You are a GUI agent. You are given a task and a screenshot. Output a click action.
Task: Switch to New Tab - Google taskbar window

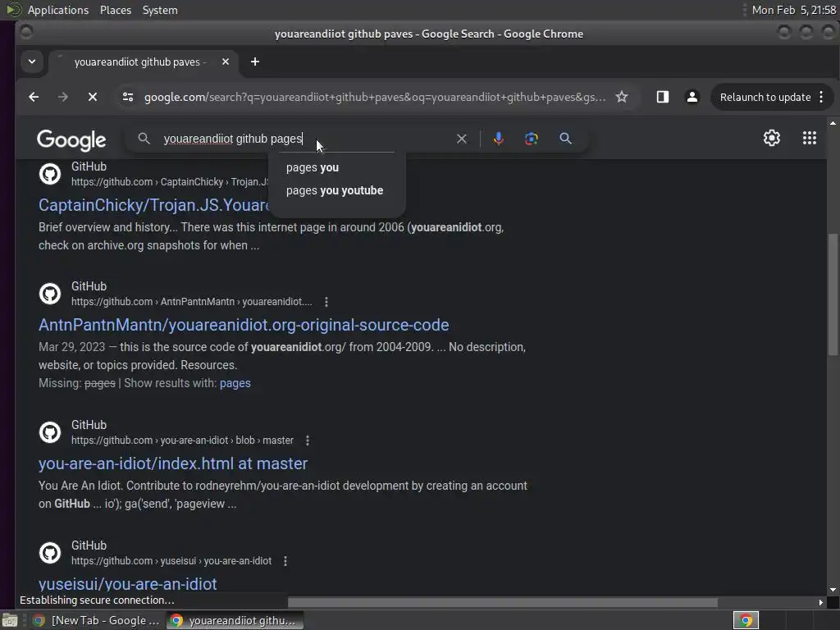(x=97, y=620)
